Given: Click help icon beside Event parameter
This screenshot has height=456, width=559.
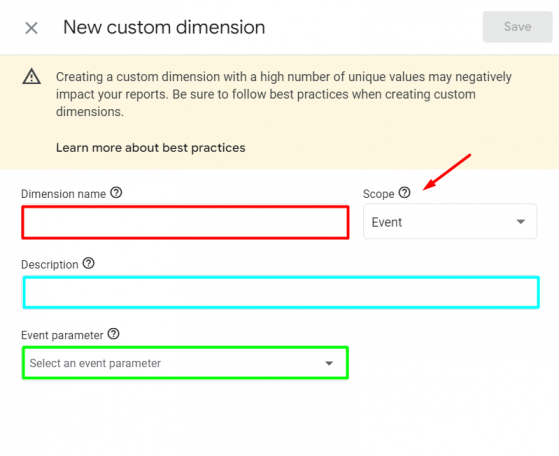Looking at the screenshot, I should [113, 334].
